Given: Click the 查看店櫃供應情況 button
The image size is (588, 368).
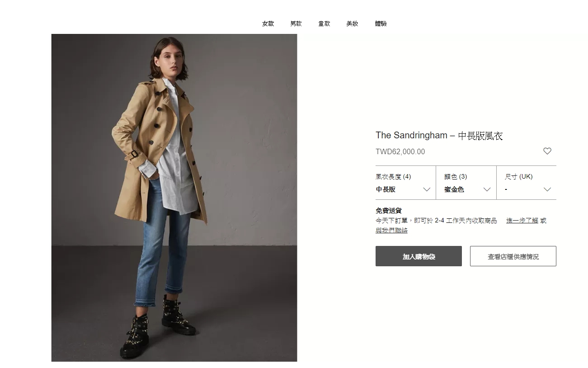Looking at the screenshot, I should pos(513,256).
